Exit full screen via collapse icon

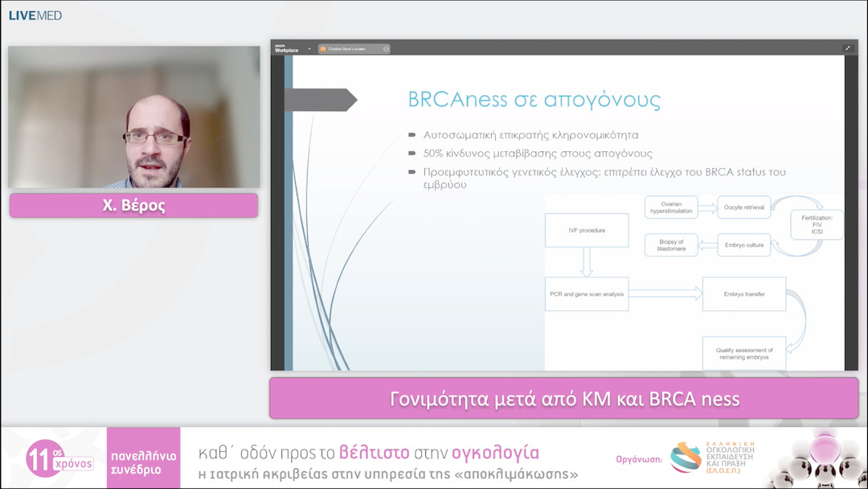click(847, 48)
